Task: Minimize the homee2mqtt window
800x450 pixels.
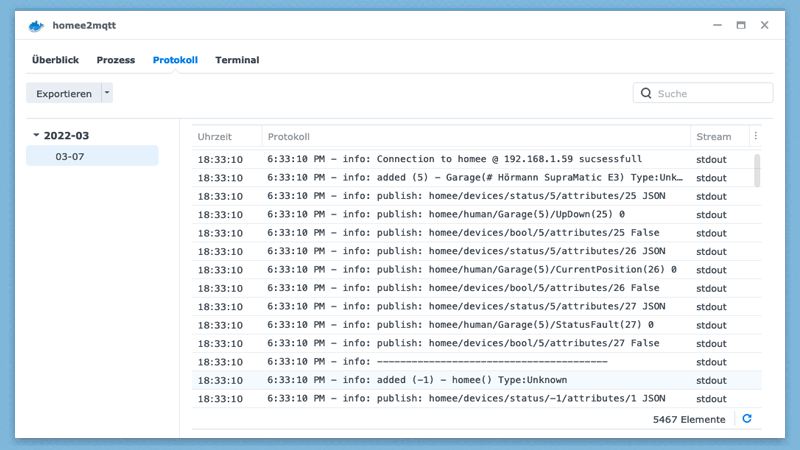Action: [x=718, y=25]
